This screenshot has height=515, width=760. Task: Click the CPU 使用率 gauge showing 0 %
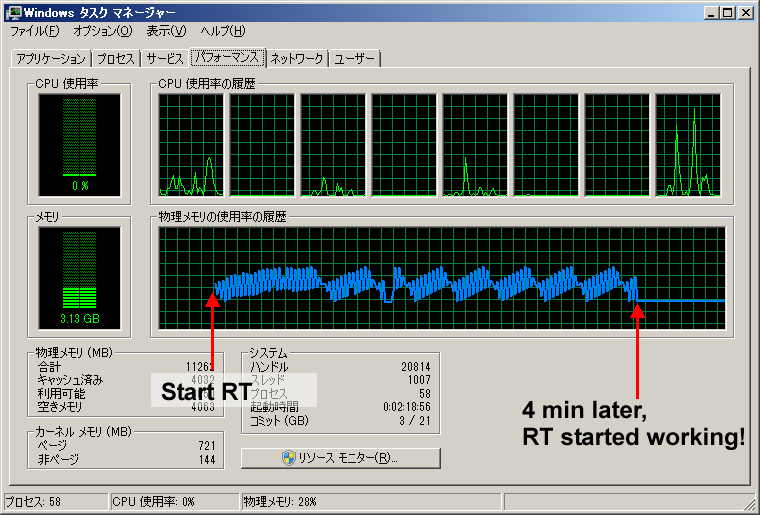[x=79, y=145]
